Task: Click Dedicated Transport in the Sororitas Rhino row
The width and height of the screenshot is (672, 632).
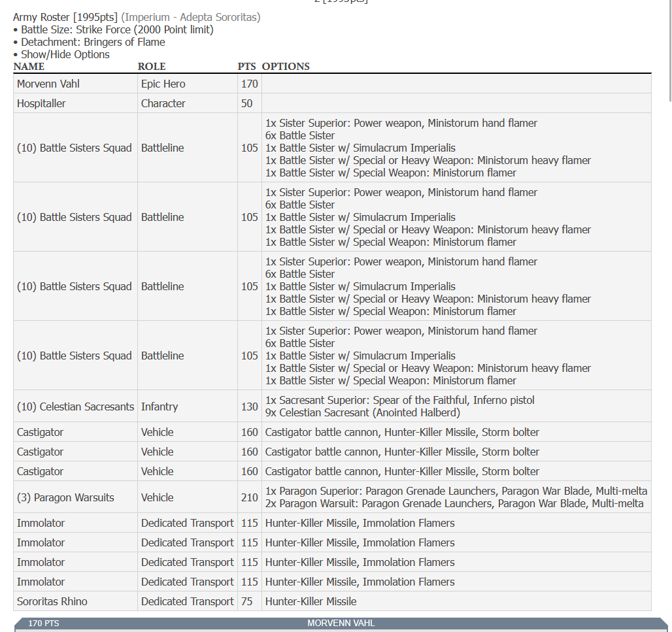Action: (x=188, y=601)
